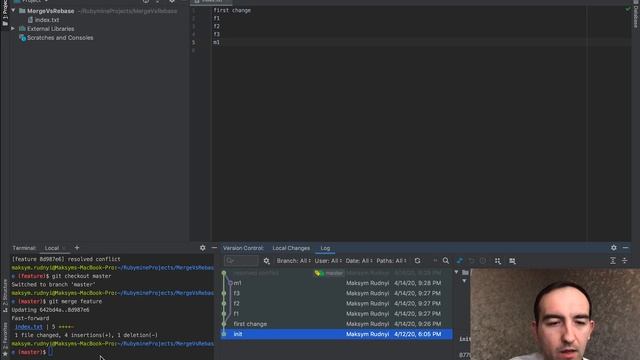Select the init commit row
Screen dimensions: 640x360
(x=336, y=334)
